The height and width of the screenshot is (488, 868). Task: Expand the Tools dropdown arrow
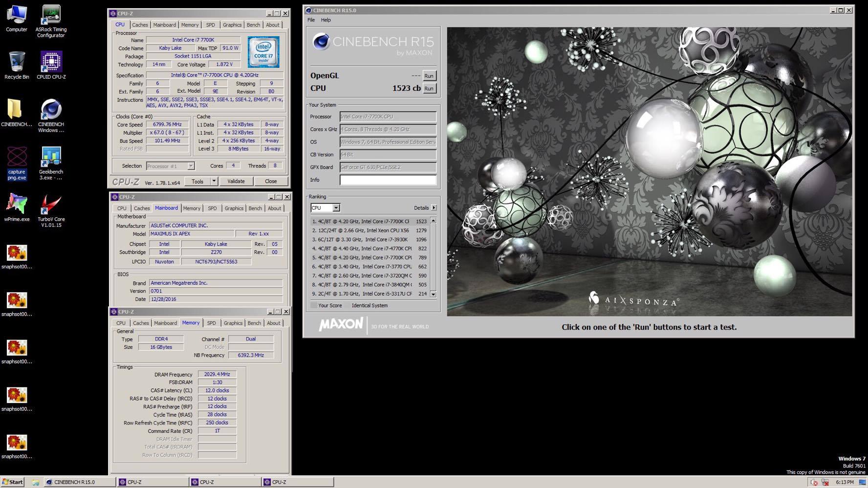214,181
